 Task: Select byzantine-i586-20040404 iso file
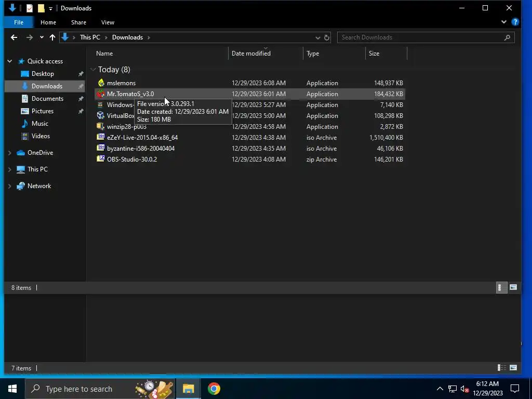(140, 148)
